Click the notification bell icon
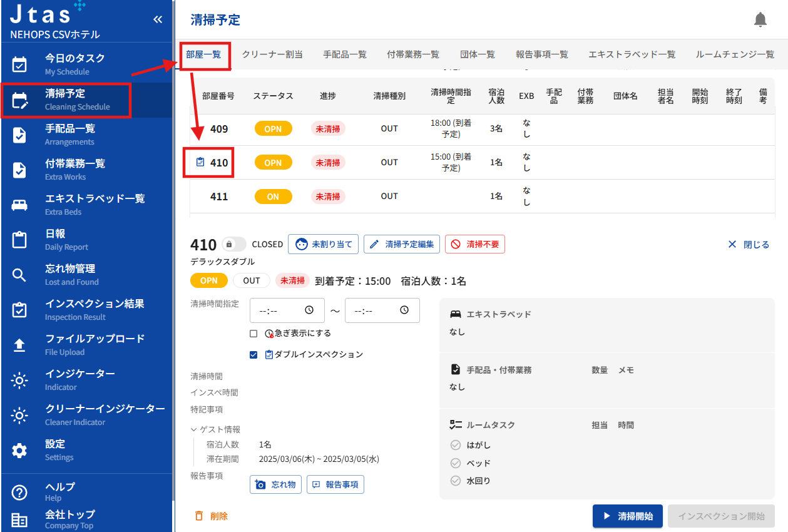Screen dimensions: 788x532 click(x=760, y=20)
